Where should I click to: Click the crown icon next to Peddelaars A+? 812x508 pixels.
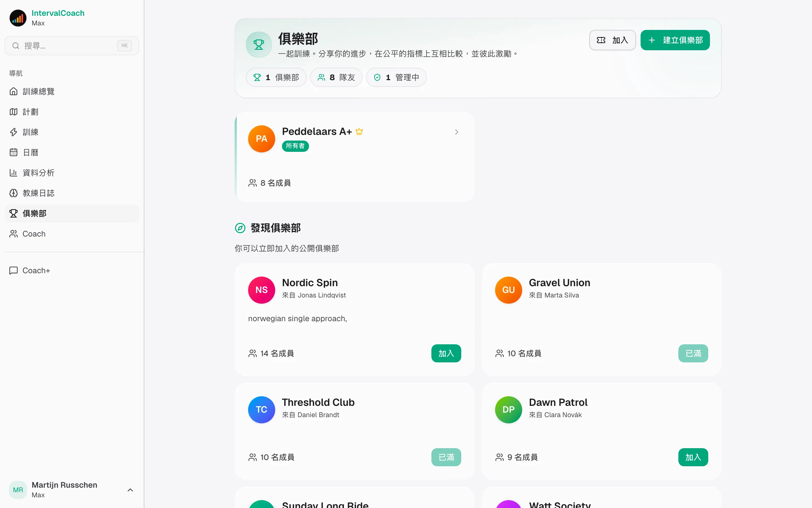point(359,131)
